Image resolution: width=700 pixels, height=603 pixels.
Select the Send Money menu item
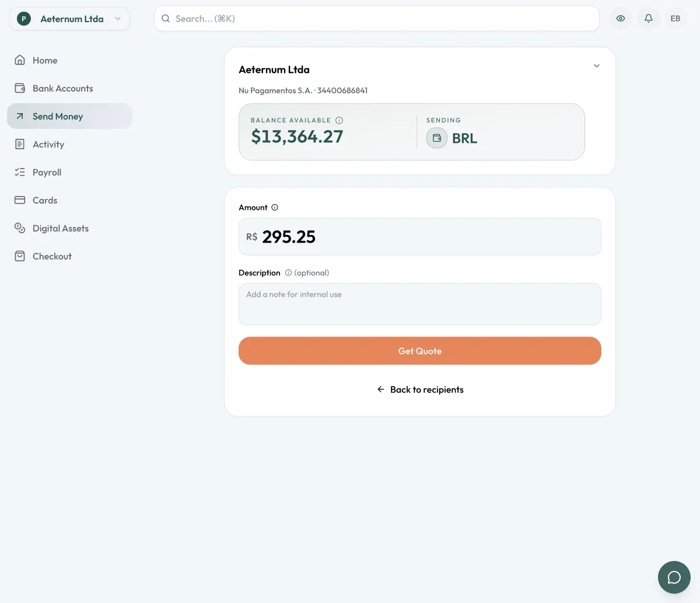point(70,116)
